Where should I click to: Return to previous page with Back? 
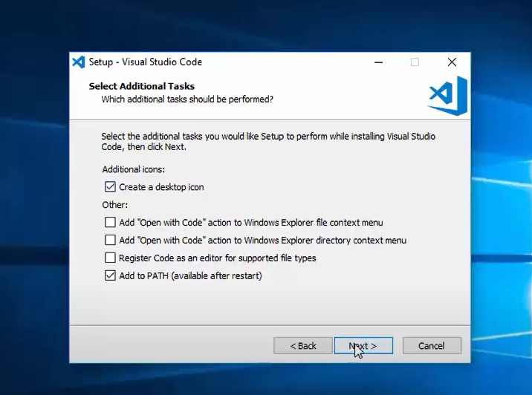[303, 345]
